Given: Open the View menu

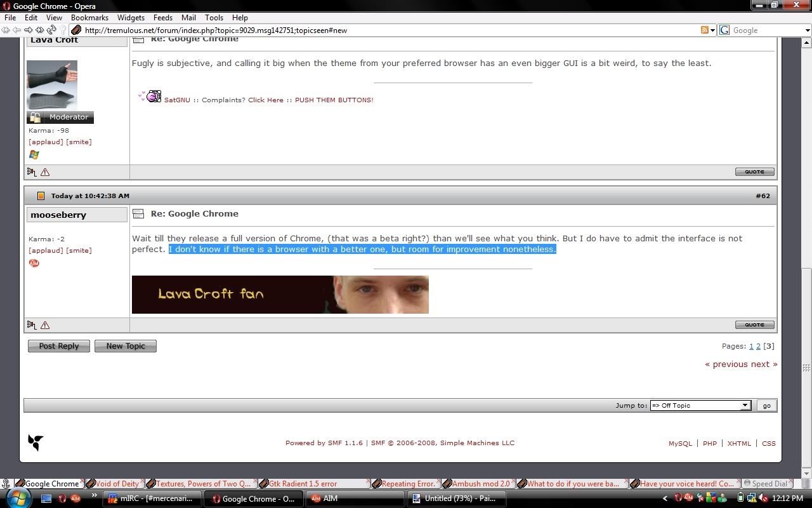Looking at the screenshot, I should (x=54, y=17).
